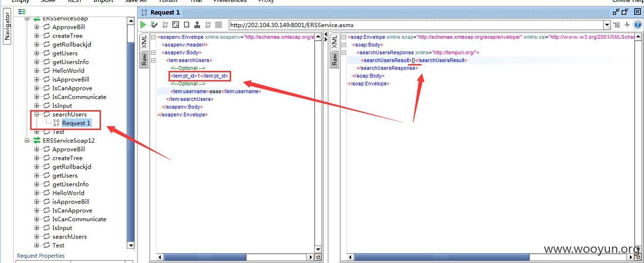Viewport: 644px width, 263px height.
Task: Fold the tem:searchUsers element in request
Action: (153, 60)
